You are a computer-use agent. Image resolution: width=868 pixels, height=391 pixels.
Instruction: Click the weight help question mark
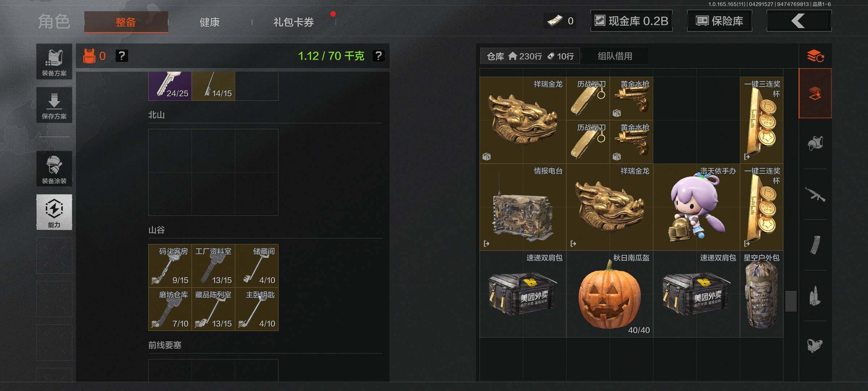pyautogui.click(x=378, y=56)
